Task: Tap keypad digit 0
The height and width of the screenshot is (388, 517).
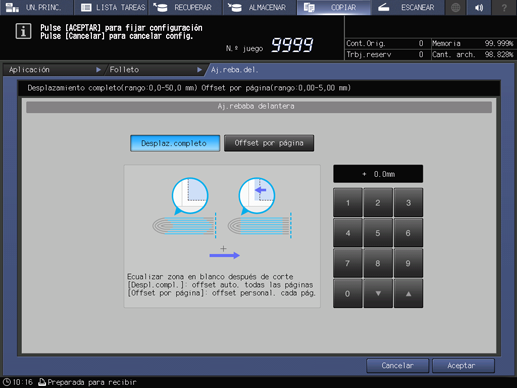Action: 348,294
